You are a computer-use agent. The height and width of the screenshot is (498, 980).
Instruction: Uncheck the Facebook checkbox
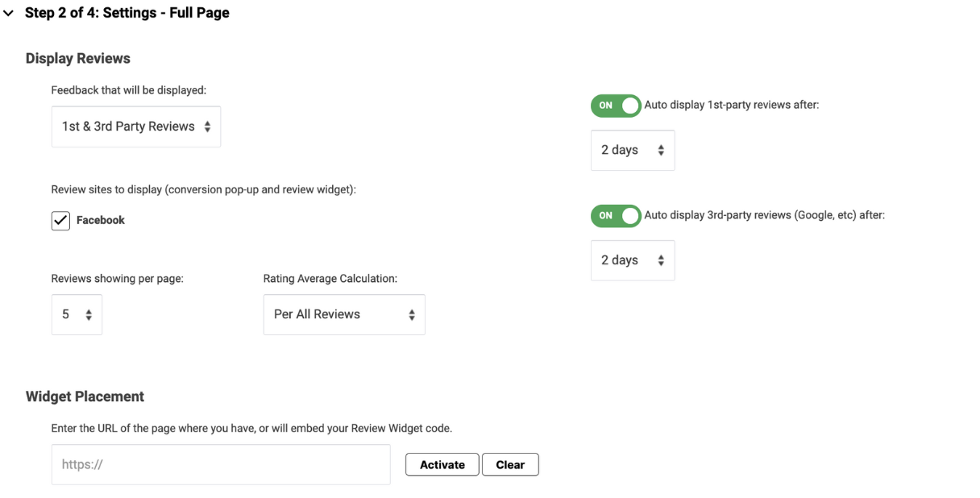pos(60,221)
